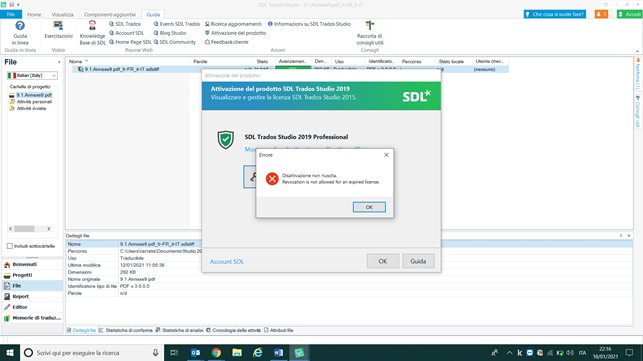Open the orange notifications bell
Viewport: 643px width, 361px height.
(x=601, y=14)
